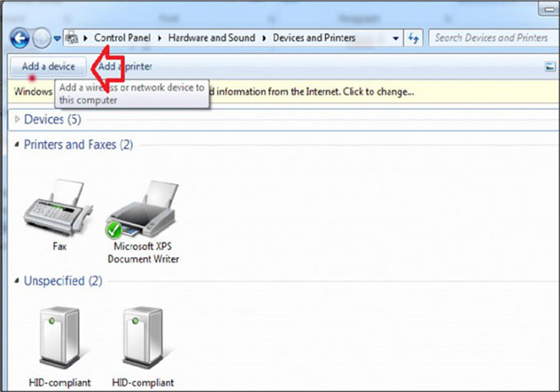Expand the Devices (5) group

[x=18, y=120]
